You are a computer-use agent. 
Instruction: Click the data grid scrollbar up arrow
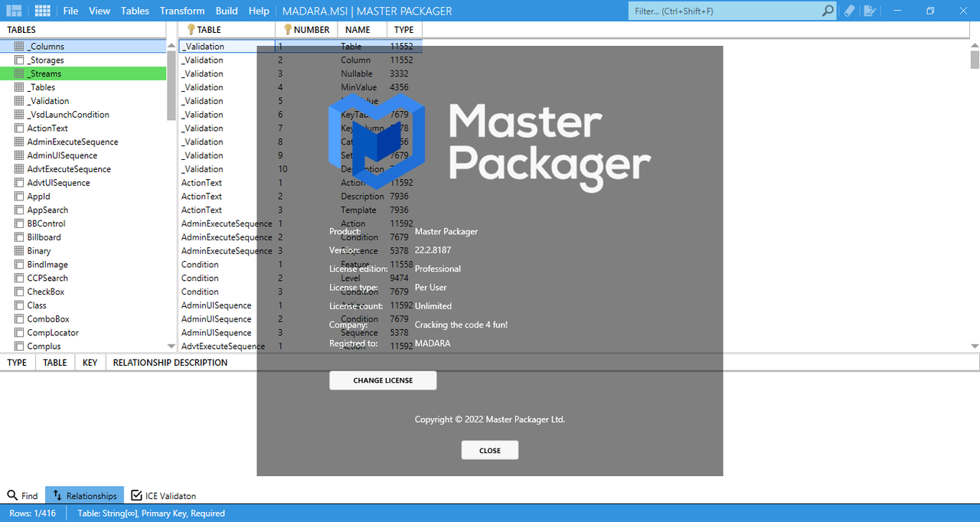click(x=975, y=46)
